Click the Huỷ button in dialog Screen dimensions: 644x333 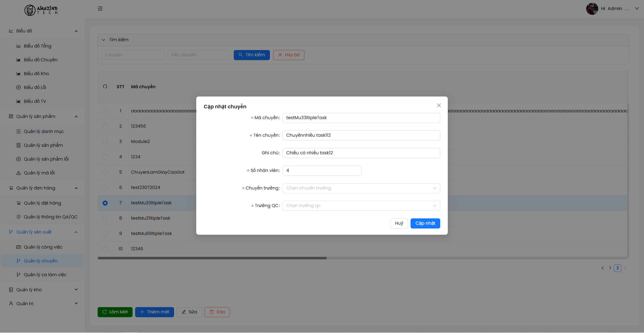coord(399,223)
